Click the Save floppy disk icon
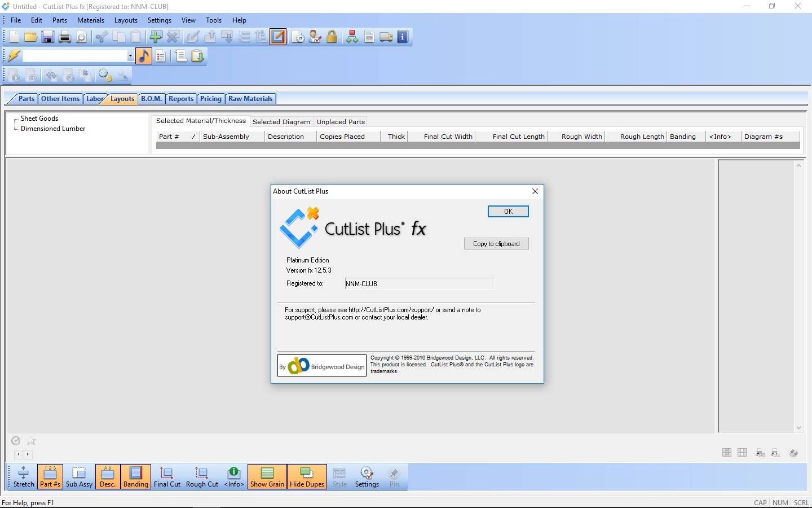 click(x=48, y=37)
